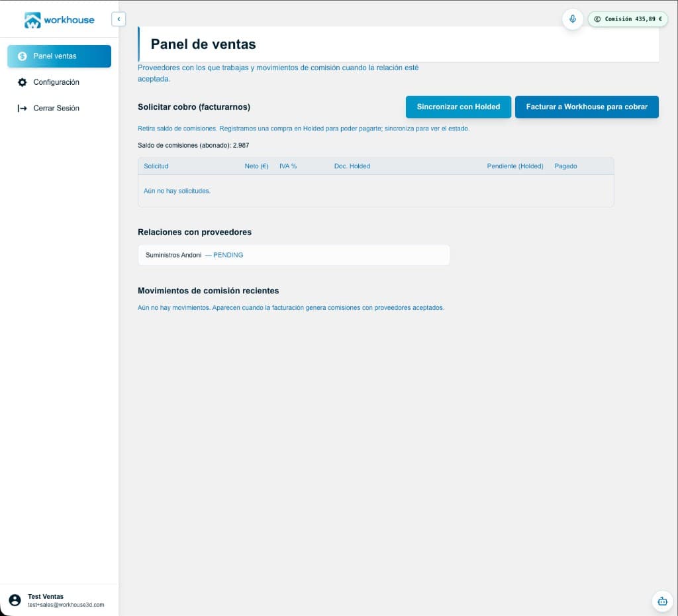
Task: Click 'Saldo de comisiones (abonado): 2.987'
Action: tap(193, 145)
